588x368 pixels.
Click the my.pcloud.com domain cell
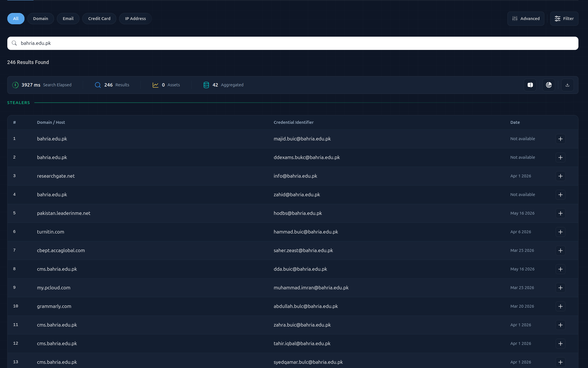(x=54, y=288)
